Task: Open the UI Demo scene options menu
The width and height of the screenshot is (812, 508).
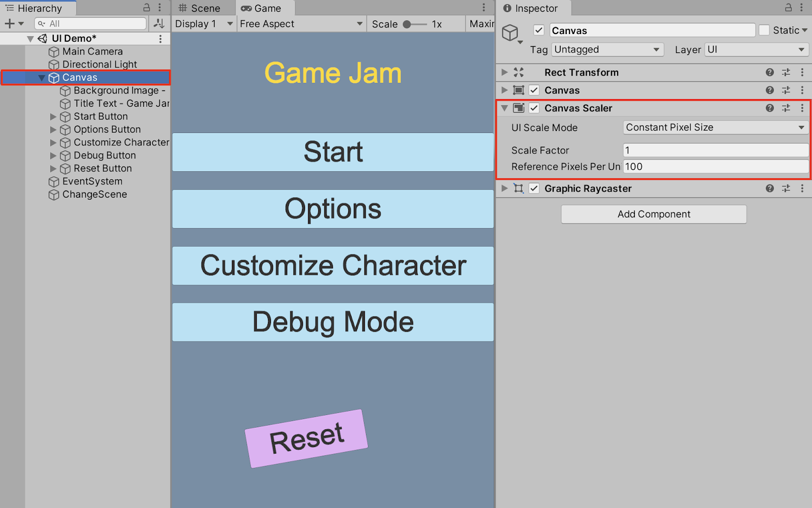Action: [160, 39]
